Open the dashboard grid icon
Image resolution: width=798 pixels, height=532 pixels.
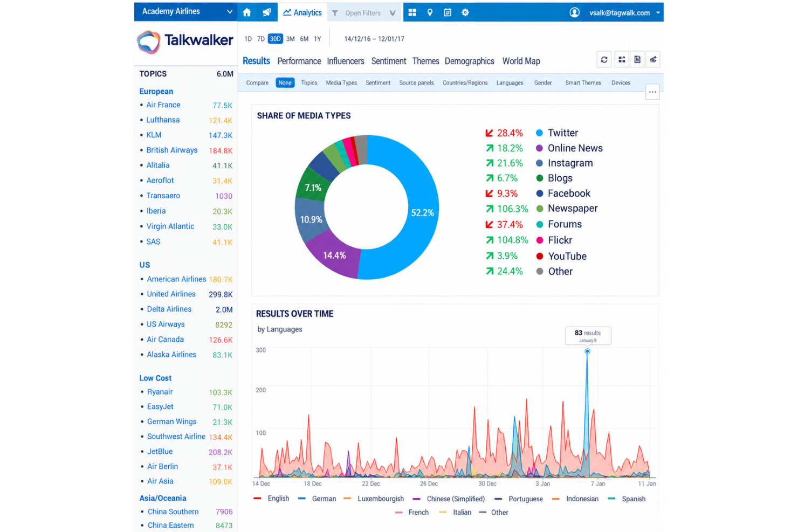pyautogui.click(x=412, y=12)
